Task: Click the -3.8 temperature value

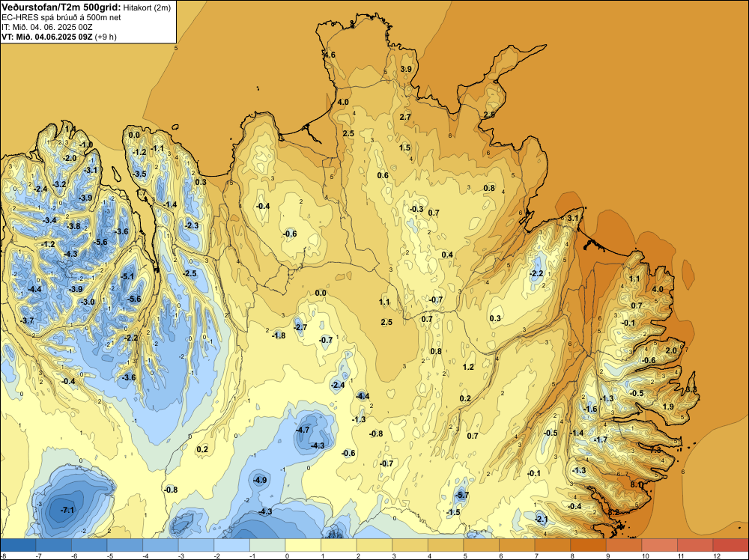Action: 73,226
